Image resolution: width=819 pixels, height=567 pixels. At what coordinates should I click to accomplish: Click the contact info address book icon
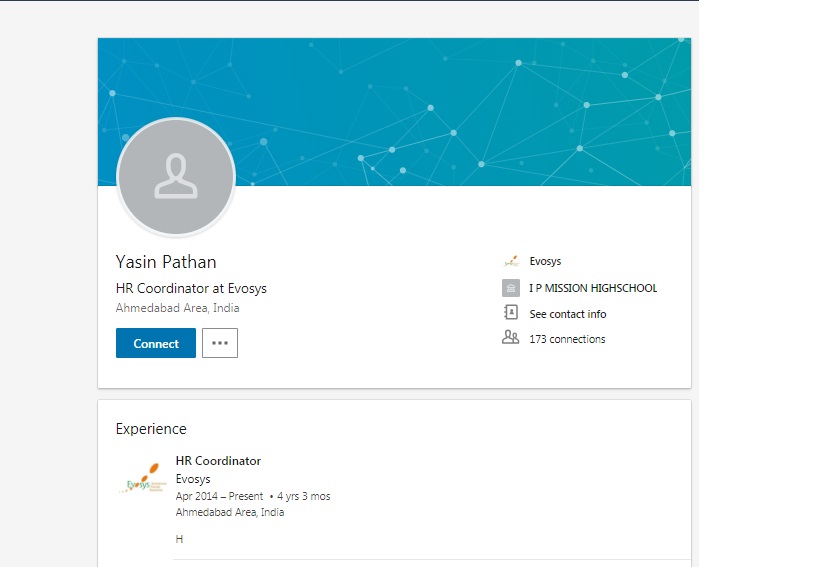pyautogui.click(x=511, y=313)
